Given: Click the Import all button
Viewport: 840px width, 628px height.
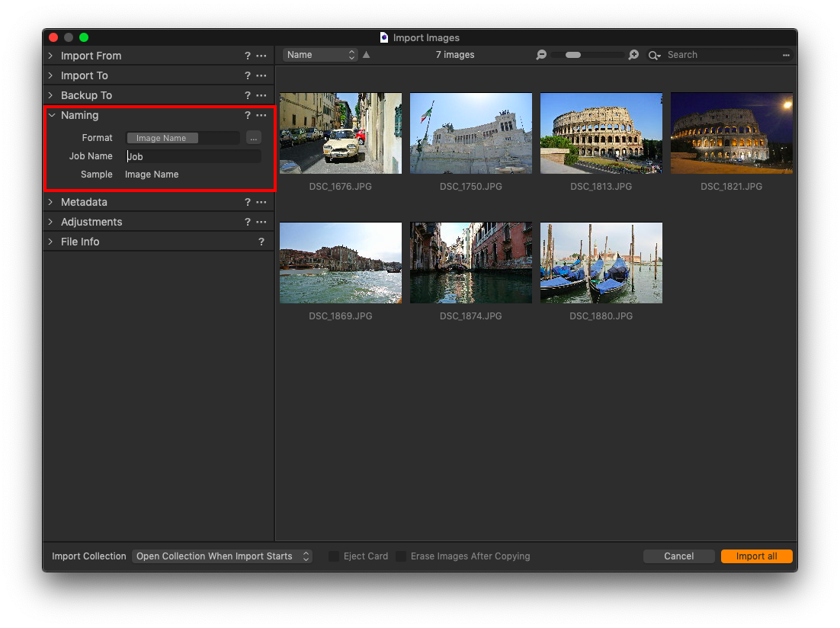Looking at the screenshot, I should [x=756, y=556].
